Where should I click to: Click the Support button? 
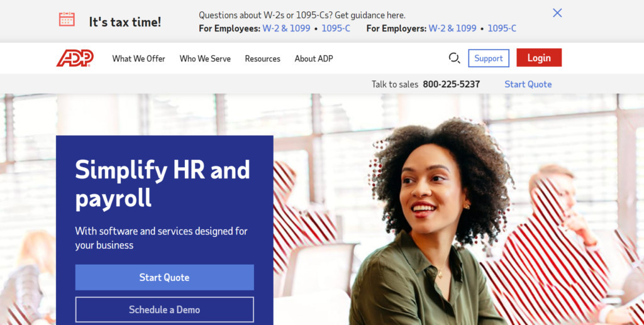(x=489, y=58)
